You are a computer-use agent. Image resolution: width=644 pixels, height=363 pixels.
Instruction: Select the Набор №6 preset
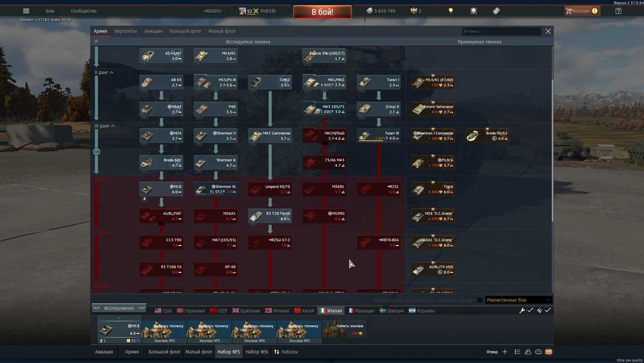tap(257, 352)
